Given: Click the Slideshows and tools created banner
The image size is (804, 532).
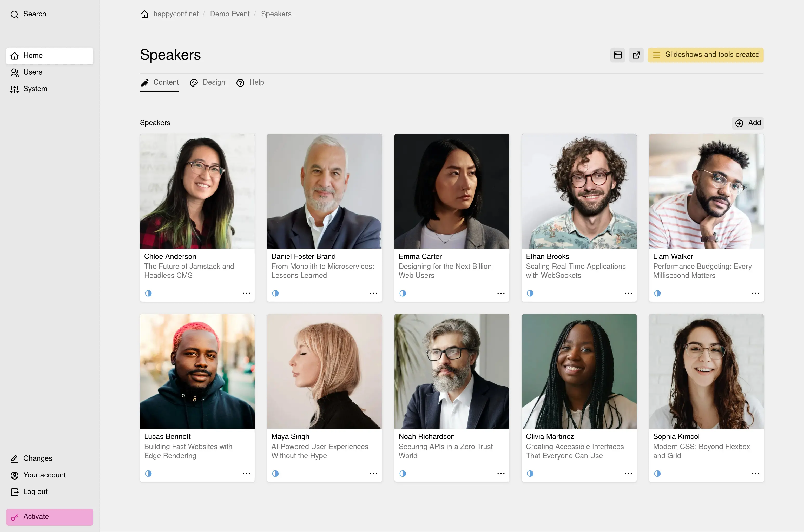Looking at the screenshot, I should (x=706, y=55).
